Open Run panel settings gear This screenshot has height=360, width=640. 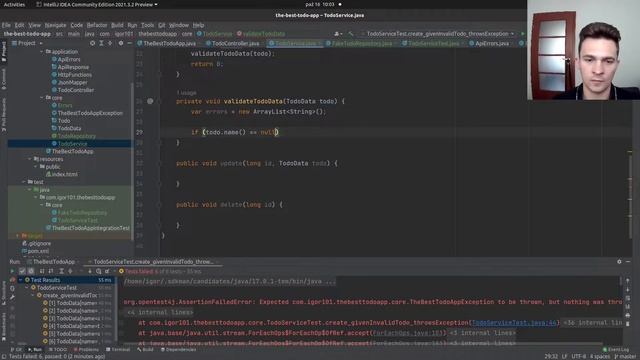pyautogui.click(x=619, y=262)
